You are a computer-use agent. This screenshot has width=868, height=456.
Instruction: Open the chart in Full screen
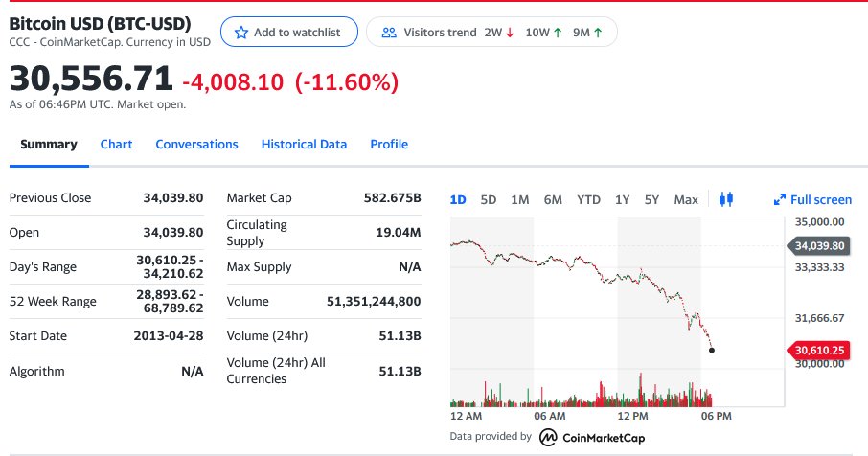pos(812,200)
